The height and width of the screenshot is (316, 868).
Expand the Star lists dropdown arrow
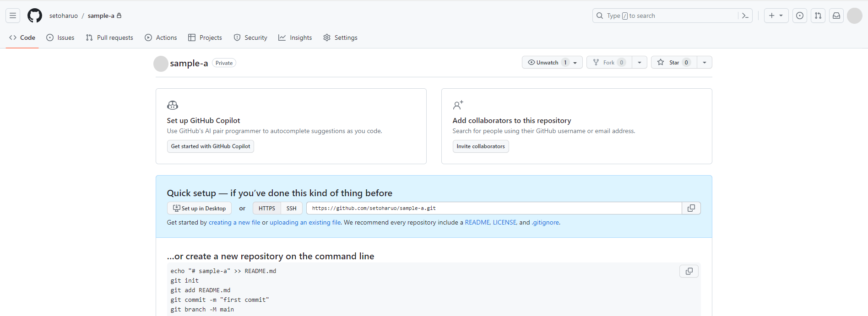click(x=705, y=62)
